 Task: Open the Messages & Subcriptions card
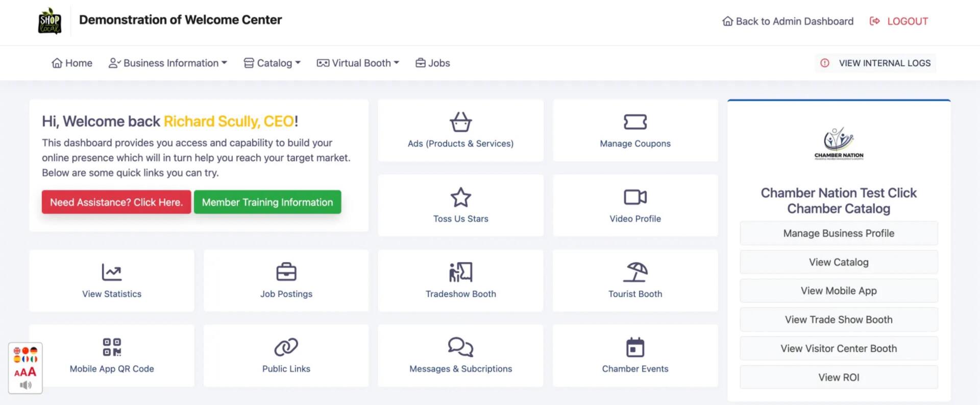460,356
